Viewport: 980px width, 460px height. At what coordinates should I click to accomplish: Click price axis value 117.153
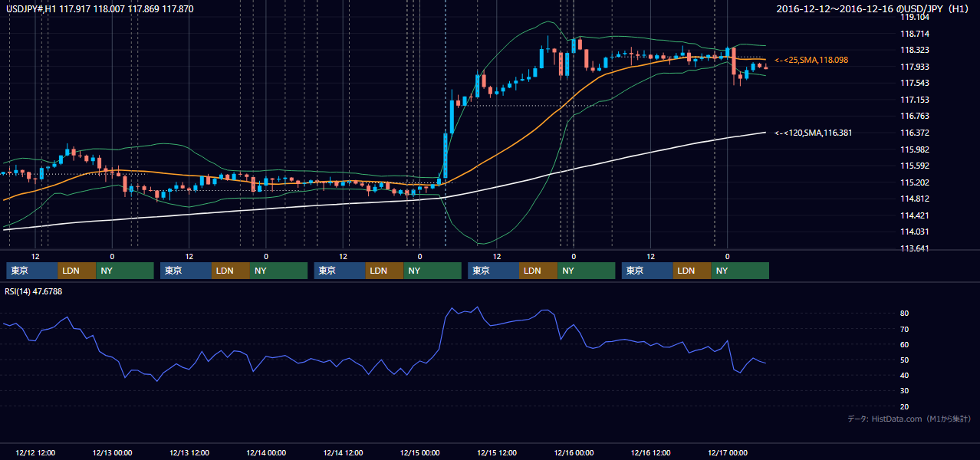914,100
